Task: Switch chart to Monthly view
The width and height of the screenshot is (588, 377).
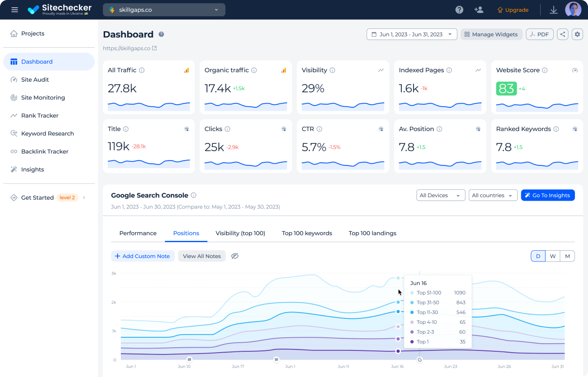Action: [567, 256]
